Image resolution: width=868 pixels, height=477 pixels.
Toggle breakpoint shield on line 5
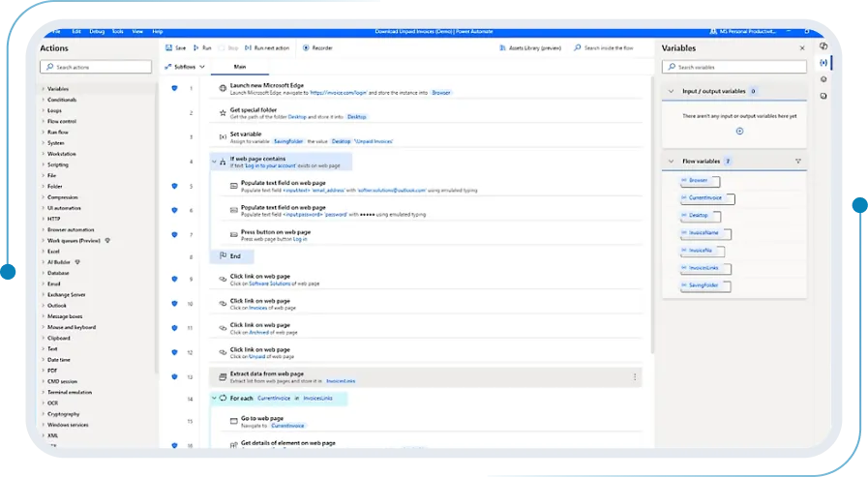[x=174, y=187]
